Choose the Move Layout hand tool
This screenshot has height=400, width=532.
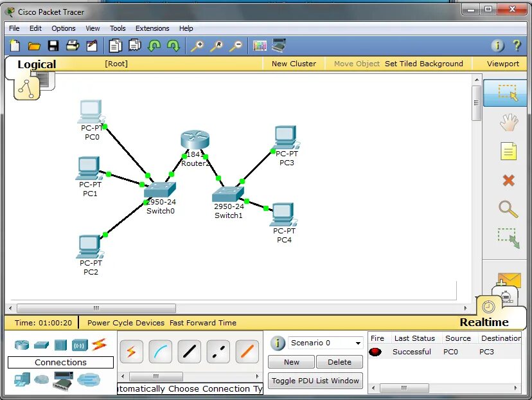[509, 123]
